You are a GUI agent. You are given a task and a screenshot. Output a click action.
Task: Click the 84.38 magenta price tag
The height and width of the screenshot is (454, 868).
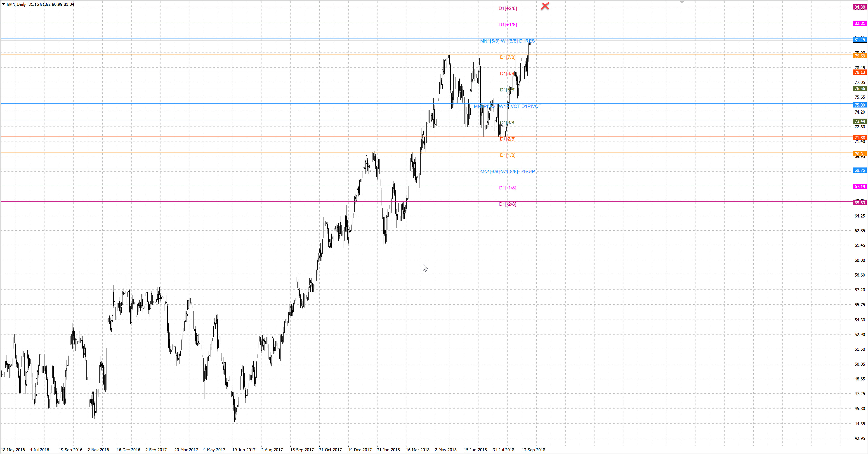point(860,7)
